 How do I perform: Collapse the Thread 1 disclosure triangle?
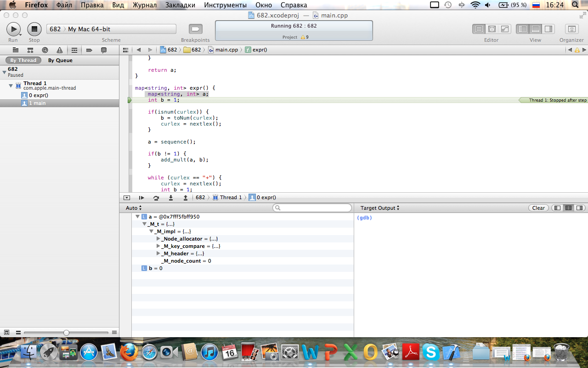click(11, 86)
